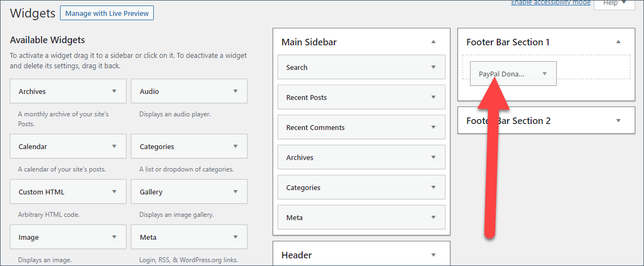This screenshot has height=266, width=644.
Task: Open the Help dropdown tab
Action: tap(614, 3)
